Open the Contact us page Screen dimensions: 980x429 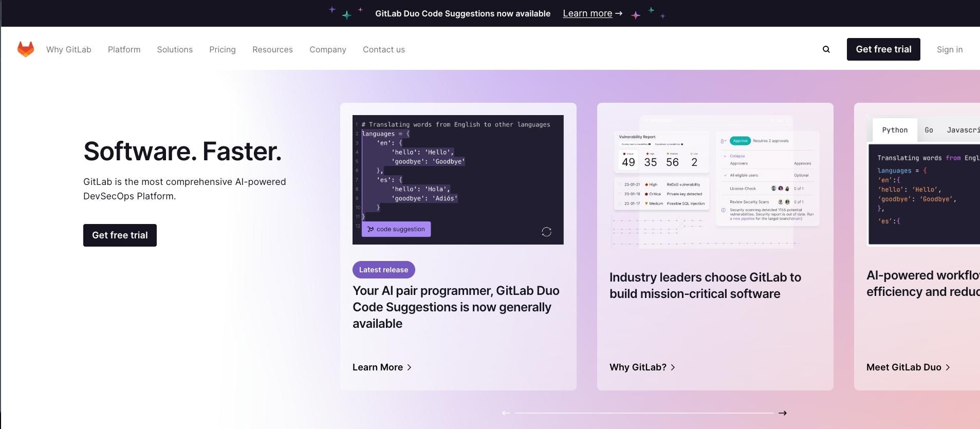[384, 49]
